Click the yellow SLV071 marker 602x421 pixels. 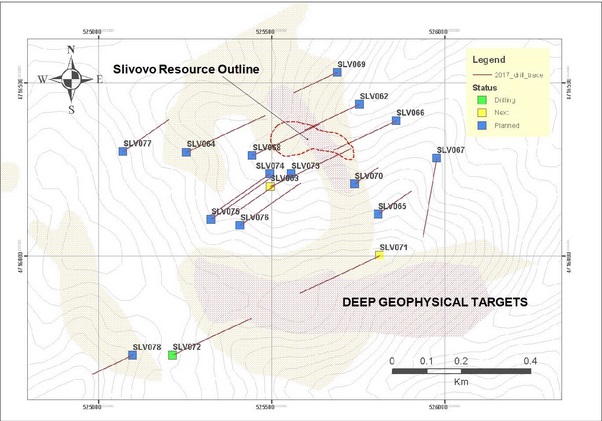(x=379, y=255)
